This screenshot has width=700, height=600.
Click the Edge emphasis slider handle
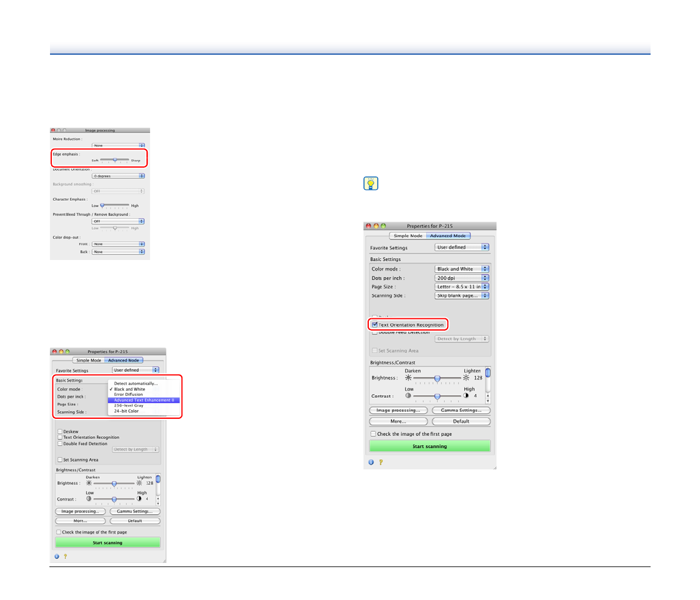tap(115, 159)
